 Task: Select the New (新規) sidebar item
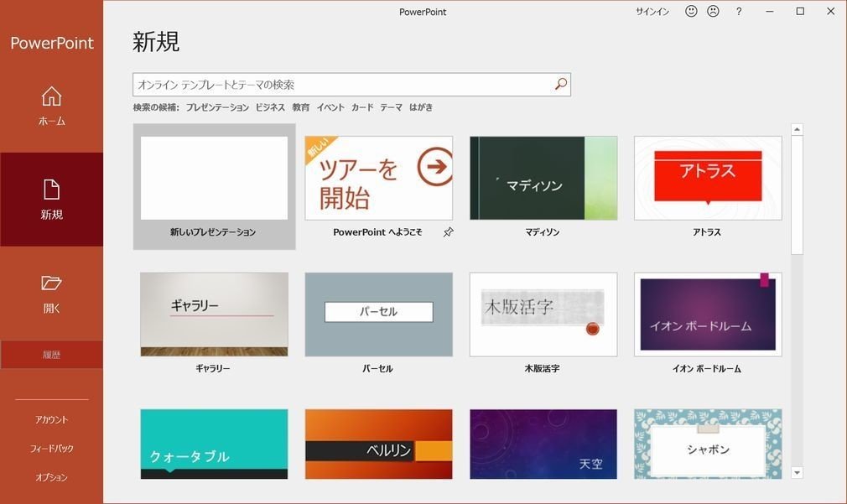point(51,200)
